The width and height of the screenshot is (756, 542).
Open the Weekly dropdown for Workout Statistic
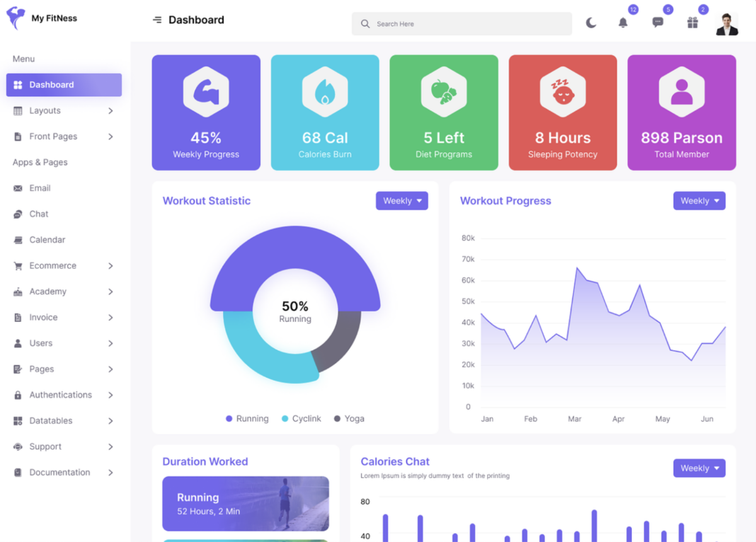402,200
